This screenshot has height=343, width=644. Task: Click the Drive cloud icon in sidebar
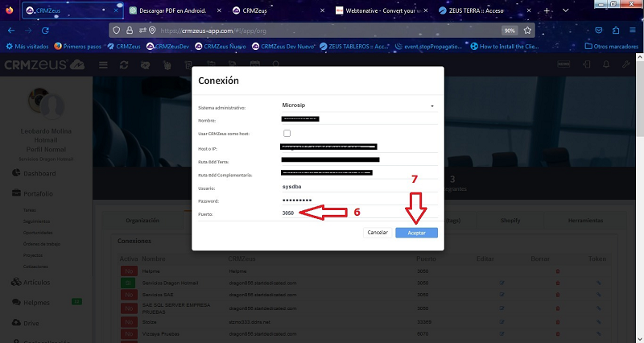[17, 322]
